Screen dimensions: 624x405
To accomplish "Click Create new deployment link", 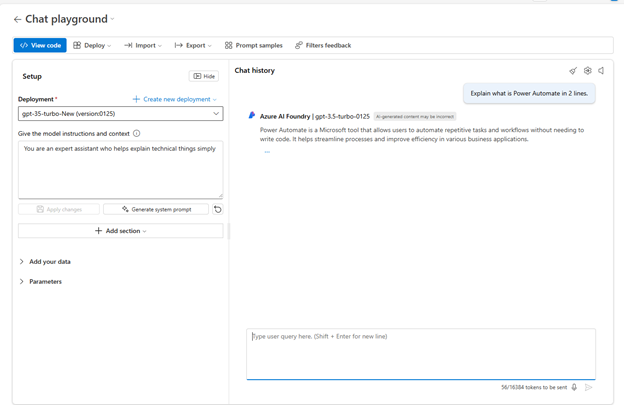I will [x=174, y=99].
